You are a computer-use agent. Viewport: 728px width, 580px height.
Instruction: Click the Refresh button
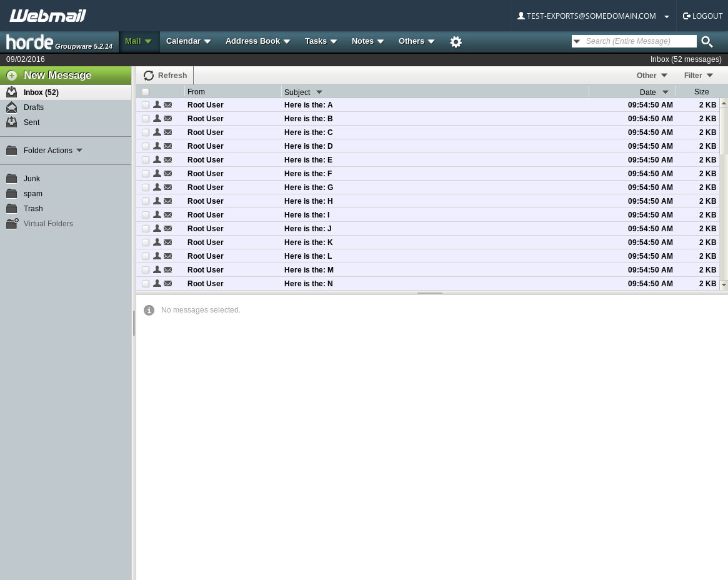tap(165, 76)
